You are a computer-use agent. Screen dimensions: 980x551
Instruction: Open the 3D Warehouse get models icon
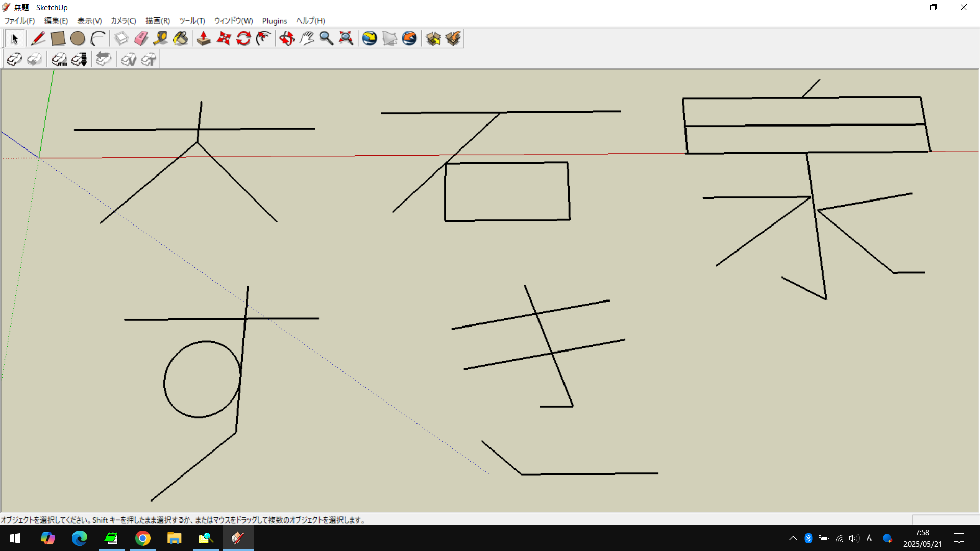pos(433,39)
